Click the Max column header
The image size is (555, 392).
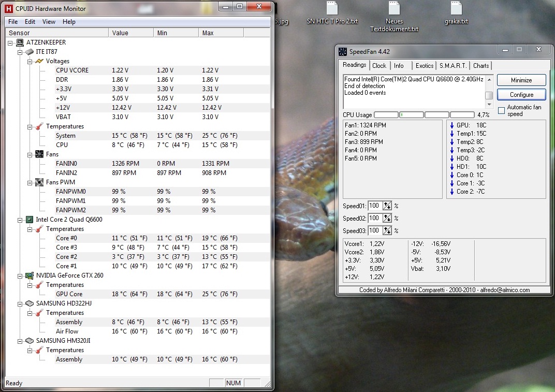coord(221,33)
